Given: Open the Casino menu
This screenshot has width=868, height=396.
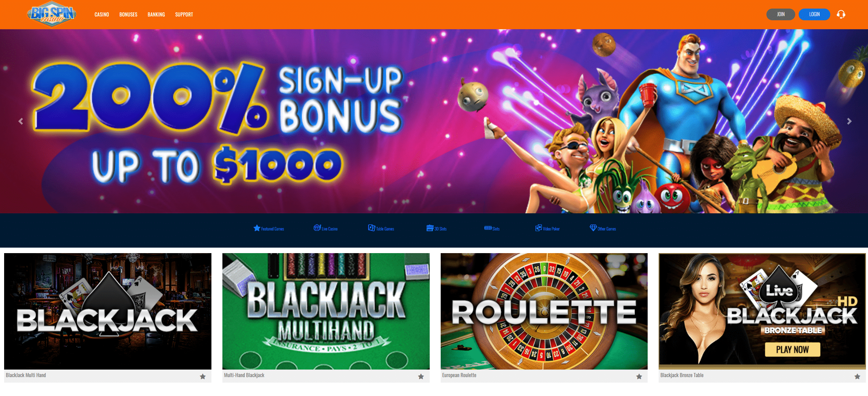Looking at the screenshot, I should 102,14.
